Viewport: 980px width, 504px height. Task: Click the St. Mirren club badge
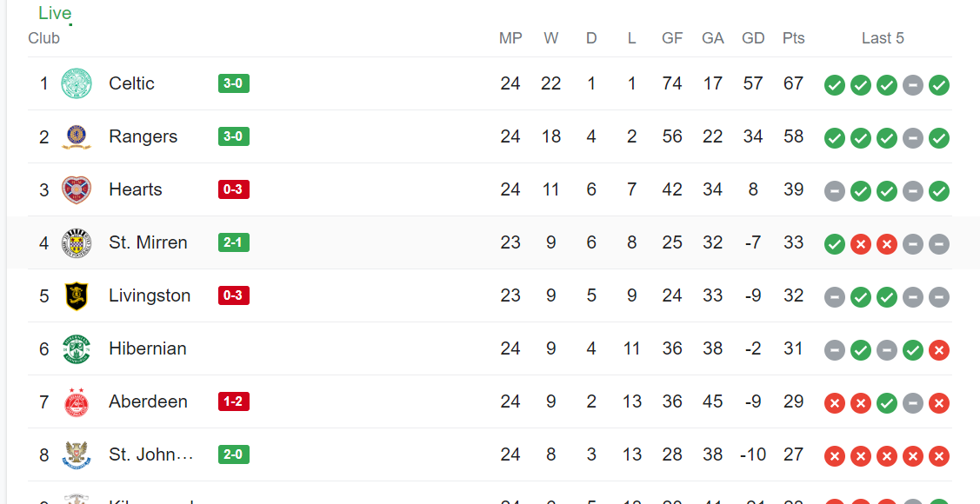(x=77, y=243)
